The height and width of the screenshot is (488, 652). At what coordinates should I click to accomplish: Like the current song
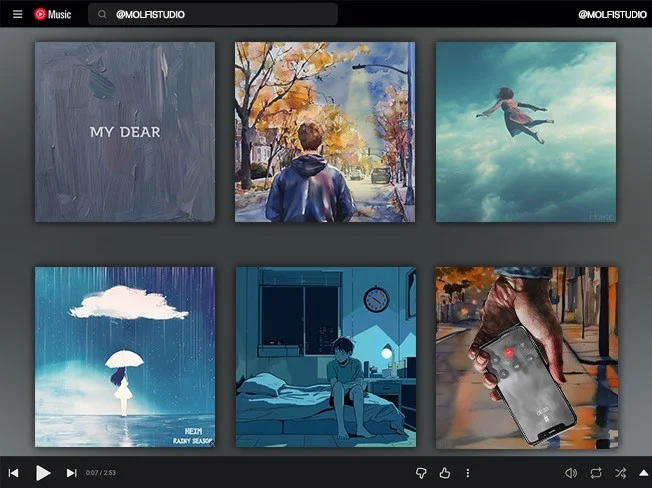coord(445,473)
